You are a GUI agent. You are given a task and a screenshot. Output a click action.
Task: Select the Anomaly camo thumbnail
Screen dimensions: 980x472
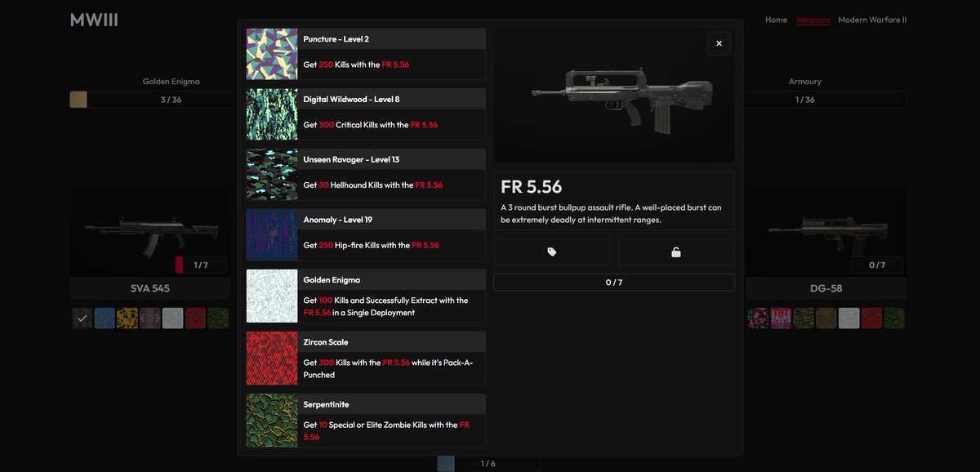273,235
